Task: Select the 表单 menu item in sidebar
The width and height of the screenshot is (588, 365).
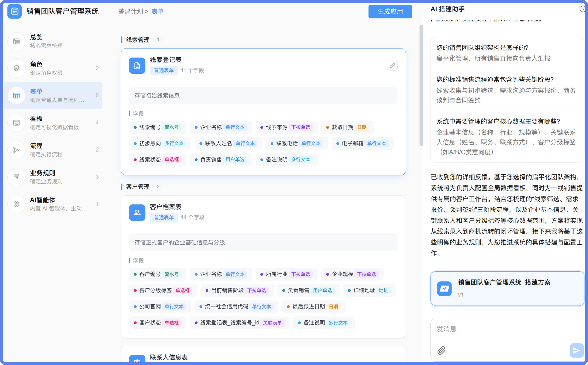Action: (x=53, y=96)
